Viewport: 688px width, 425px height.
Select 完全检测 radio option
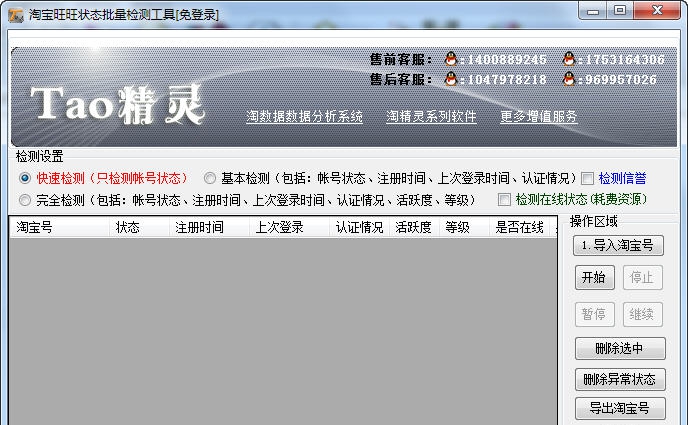(x=25, y=200)
